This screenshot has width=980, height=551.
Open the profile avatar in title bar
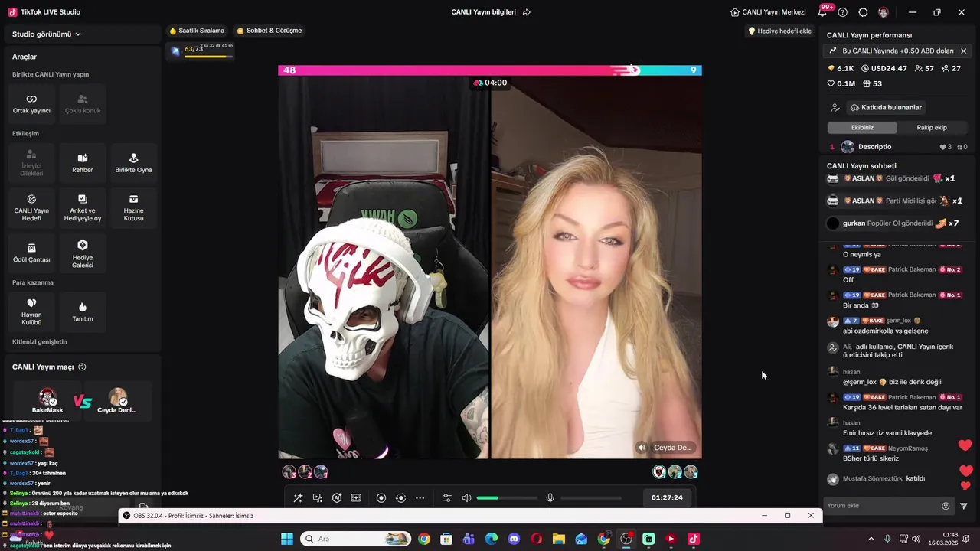tap(884, 12)
